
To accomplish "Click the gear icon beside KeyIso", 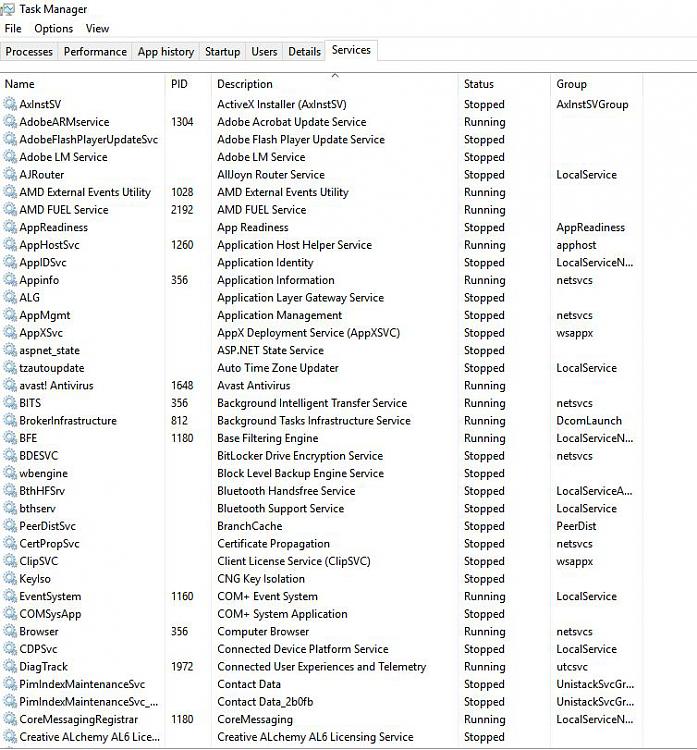I will [x=10, y=579].
